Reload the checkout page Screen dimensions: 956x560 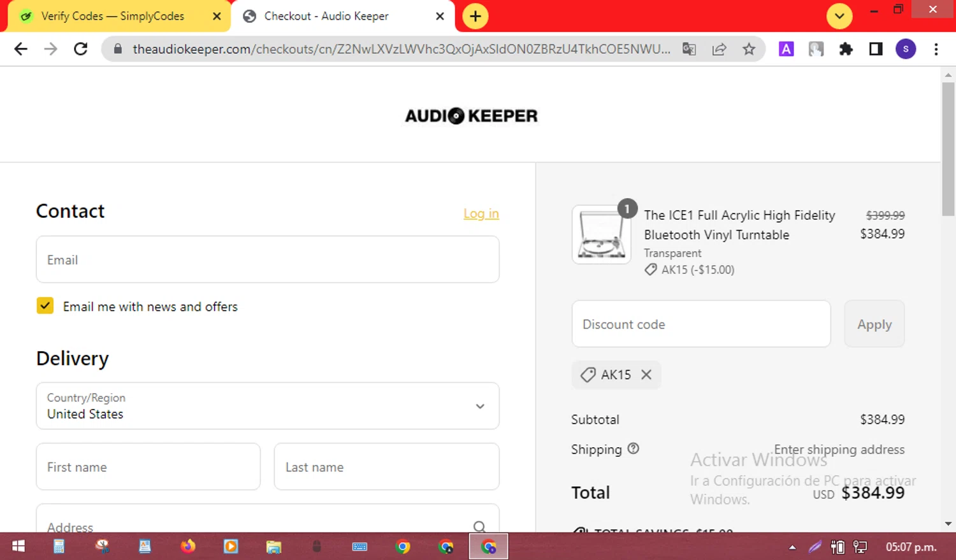(x=81, y=49)
